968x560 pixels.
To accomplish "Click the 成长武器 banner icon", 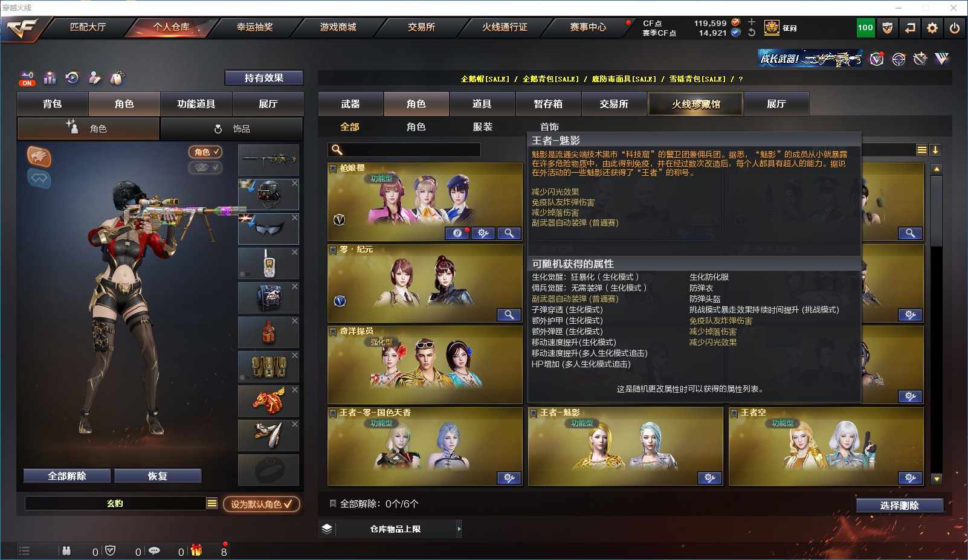I will [x=810, y=59].
